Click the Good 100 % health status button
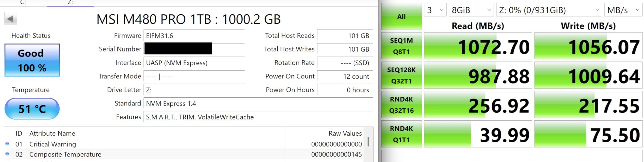 pos(32,60)
